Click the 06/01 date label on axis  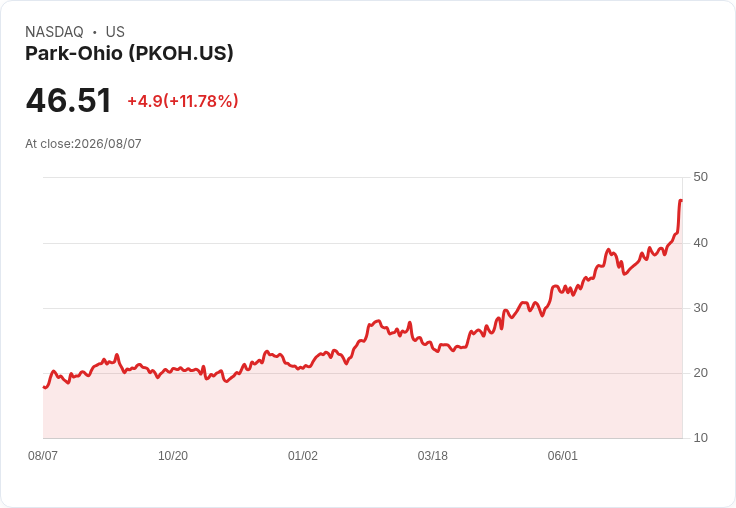pyautogui.click(x=562, y=455)
